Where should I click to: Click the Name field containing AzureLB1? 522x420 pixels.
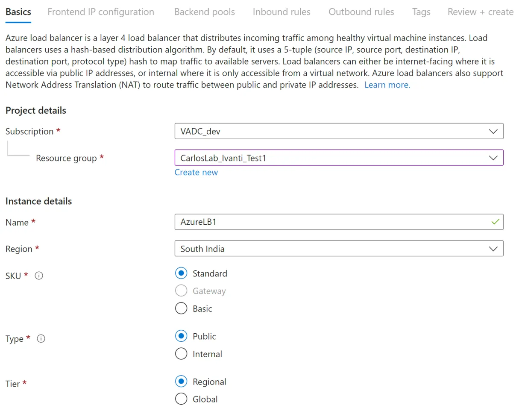(339, 222)
